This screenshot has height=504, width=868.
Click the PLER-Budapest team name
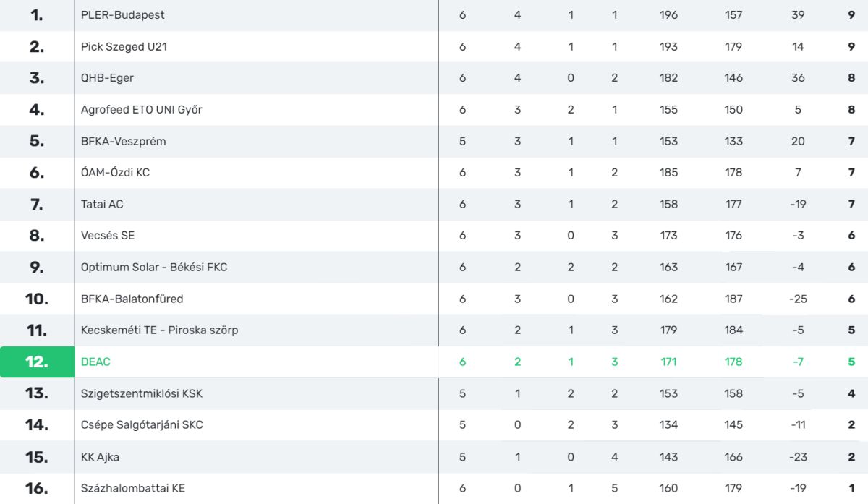tap(122, 15)
